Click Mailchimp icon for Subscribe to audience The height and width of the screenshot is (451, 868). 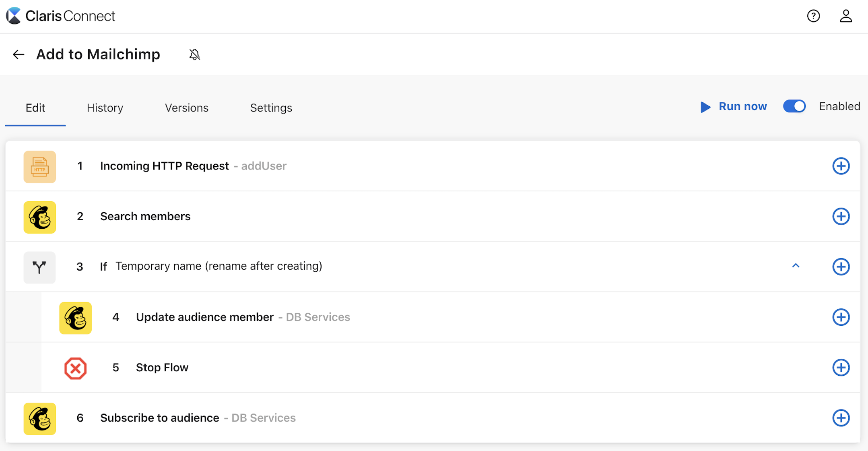click(x=39, y=418)
